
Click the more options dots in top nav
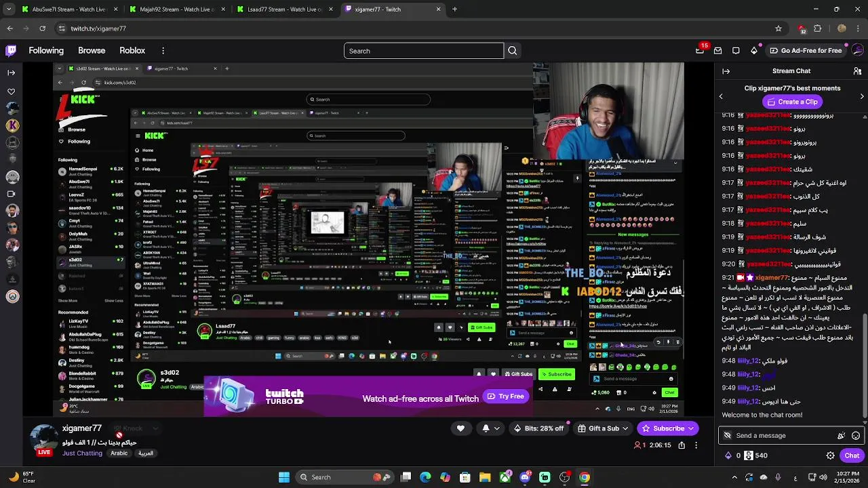pyautogui.click(x=163, y=51)
